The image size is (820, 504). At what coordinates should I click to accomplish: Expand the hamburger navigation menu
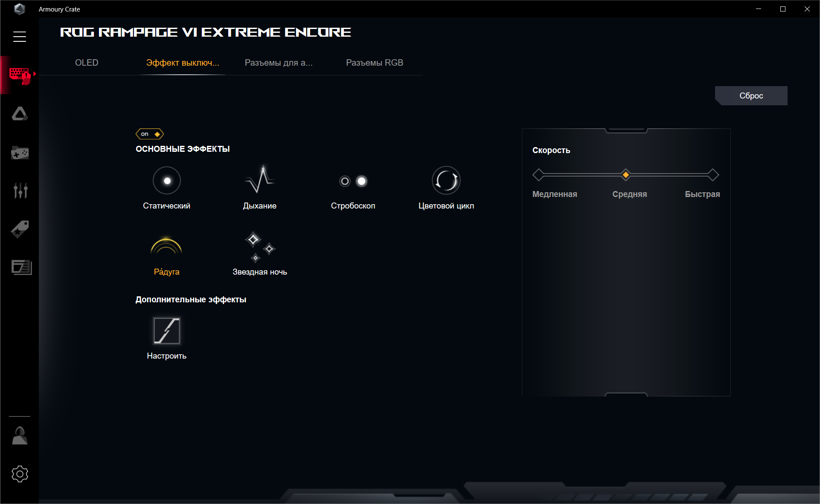click(20, 37)
